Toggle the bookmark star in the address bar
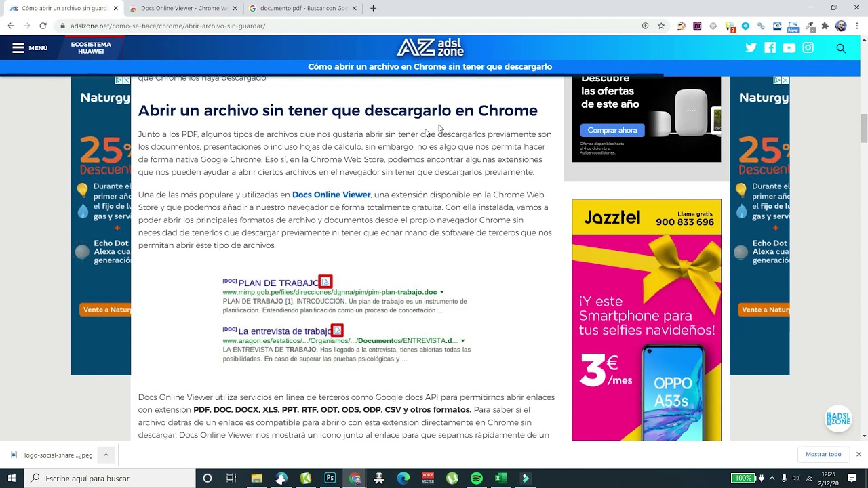 (660, 26)
